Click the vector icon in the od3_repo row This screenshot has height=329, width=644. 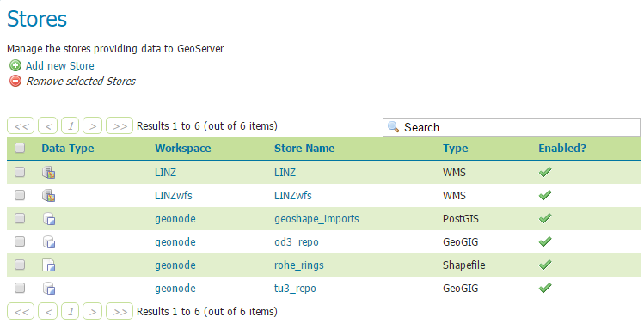[x=49, y=242]
